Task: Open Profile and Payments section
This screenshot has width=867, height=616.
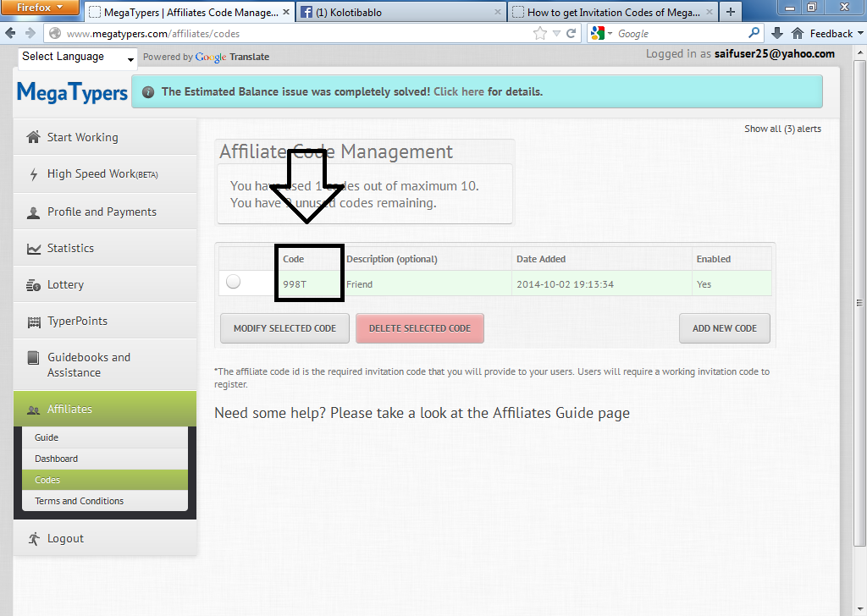Action: 105,212
